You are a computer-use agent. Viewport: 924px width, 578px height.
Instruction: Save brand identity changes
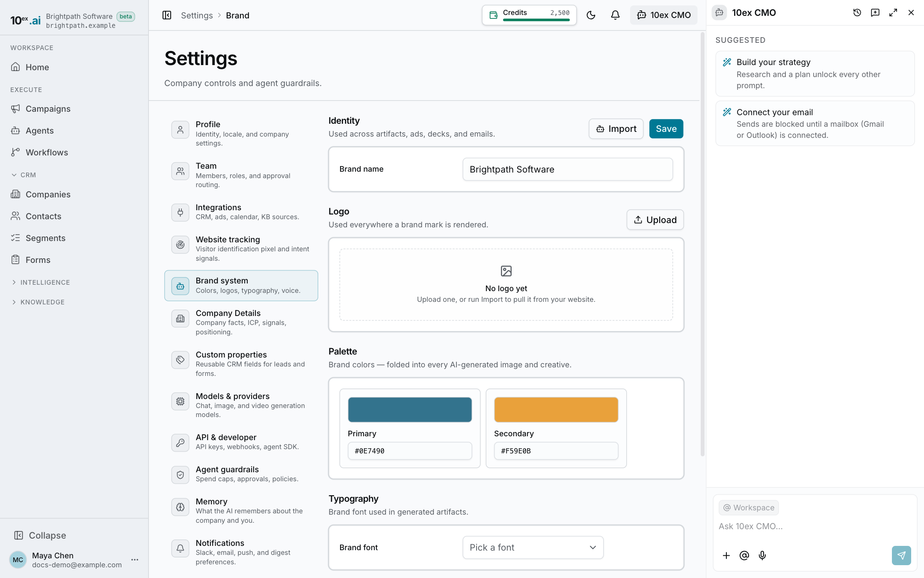click(666, 128)
